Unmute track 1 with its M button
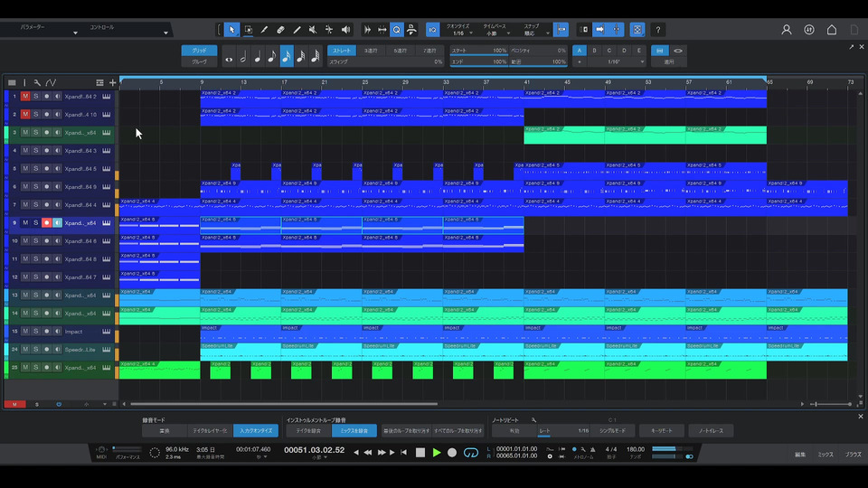868x488 pixels. click(25, 96)
